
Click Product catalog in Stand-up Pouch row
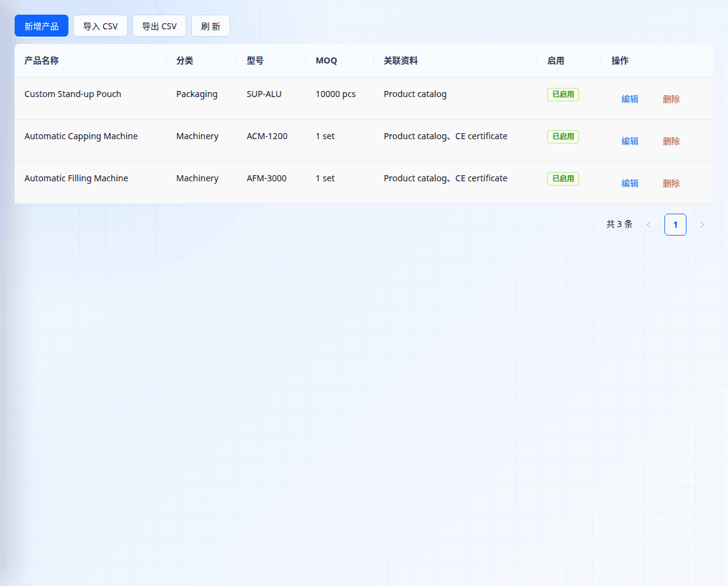(x=415, y=94)
